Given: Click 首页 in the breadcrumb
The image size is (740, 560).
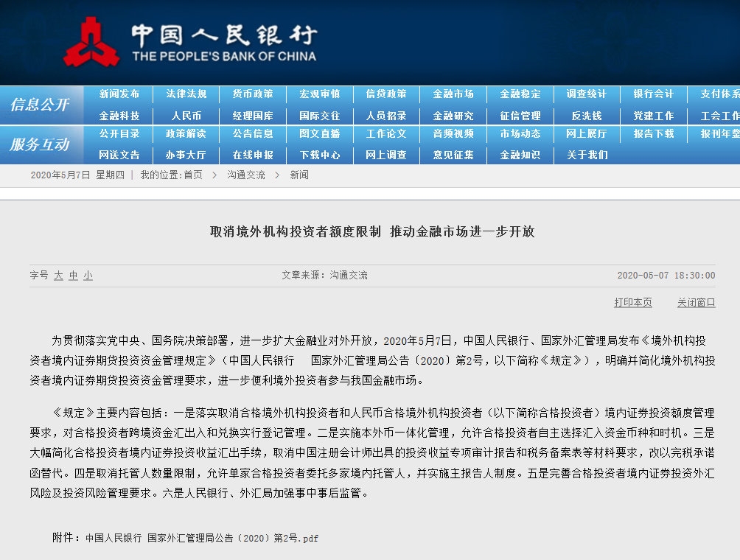Looking at the screenshot, I should click(193, 175).
